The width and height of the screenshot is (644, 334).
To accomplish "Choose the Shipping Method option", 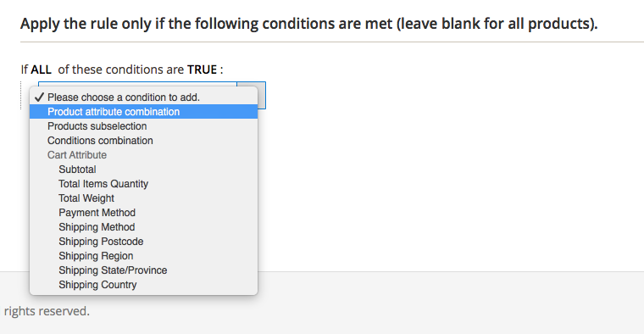I will 143,227.
